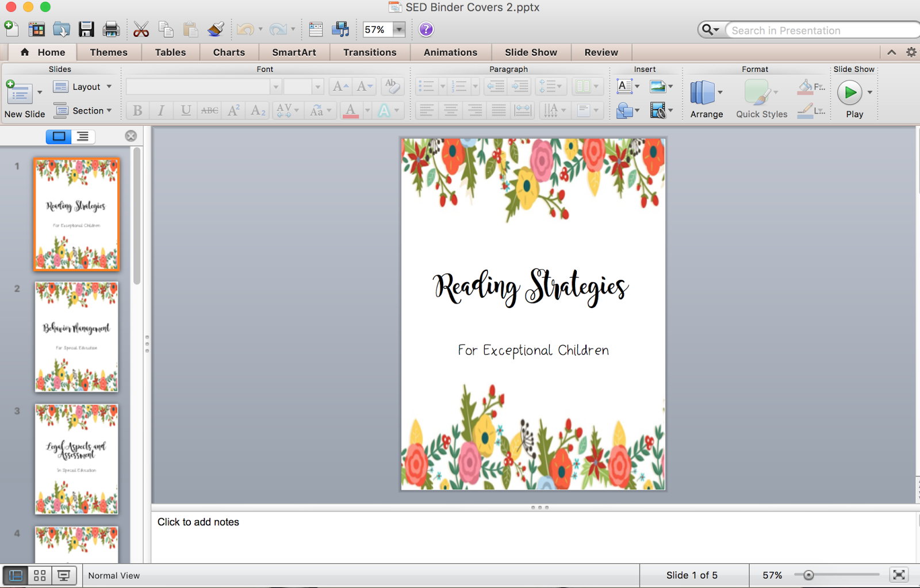This screenshot has height=588, width=920.
Task: Open the font name dropdown arrow
Action: pos(276,87)
